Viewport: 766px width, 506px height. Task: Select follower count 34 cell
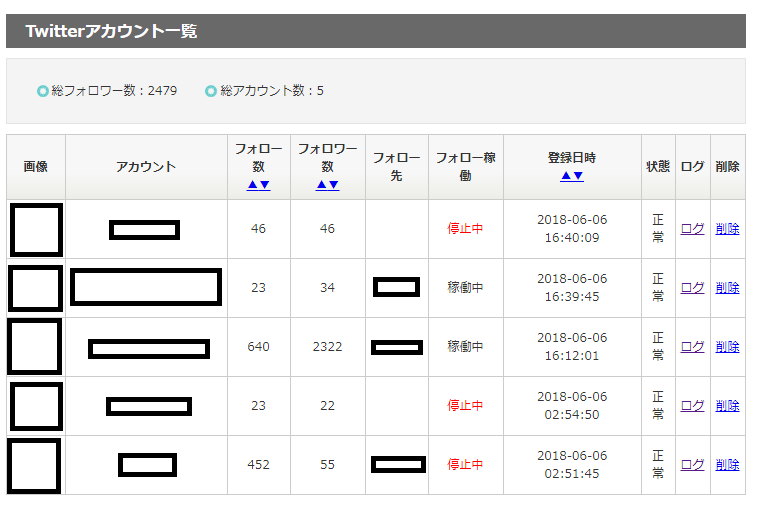click(x=327, y=288)
